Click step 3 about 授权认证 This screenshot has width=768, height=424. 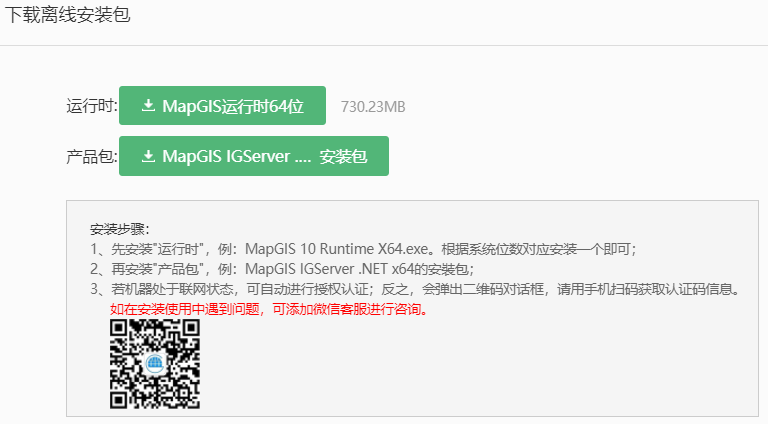[415, 289]
